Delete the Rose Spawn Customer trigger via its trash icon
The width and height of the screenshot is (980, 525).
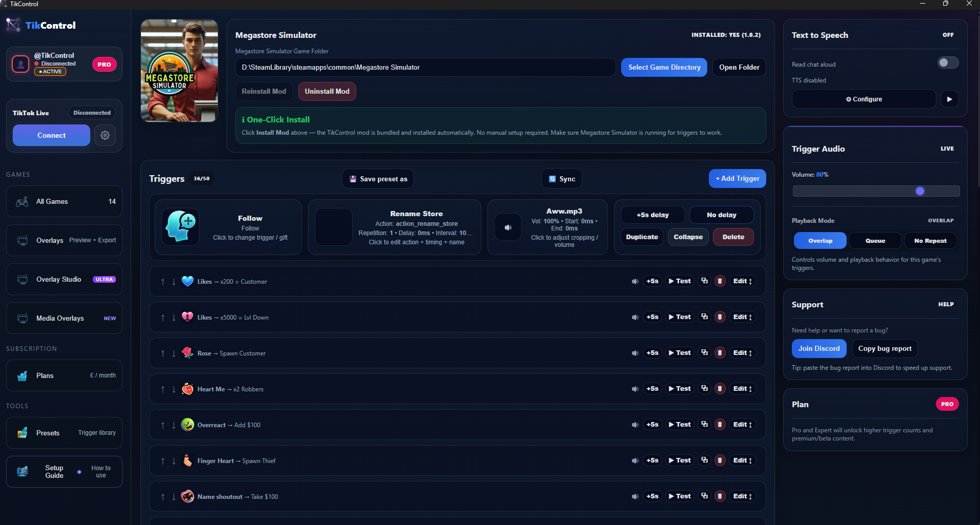720,353
